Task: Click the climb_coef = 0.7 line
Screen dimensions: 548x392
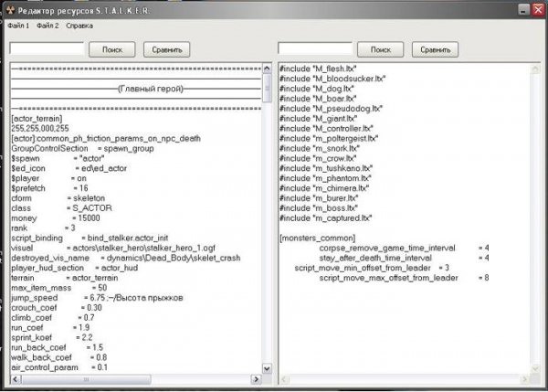Action: pyautogui.click(x=53, y=317)
